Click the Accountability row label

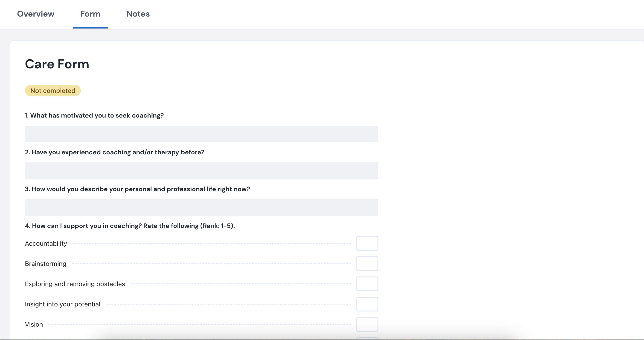(46, 243)
